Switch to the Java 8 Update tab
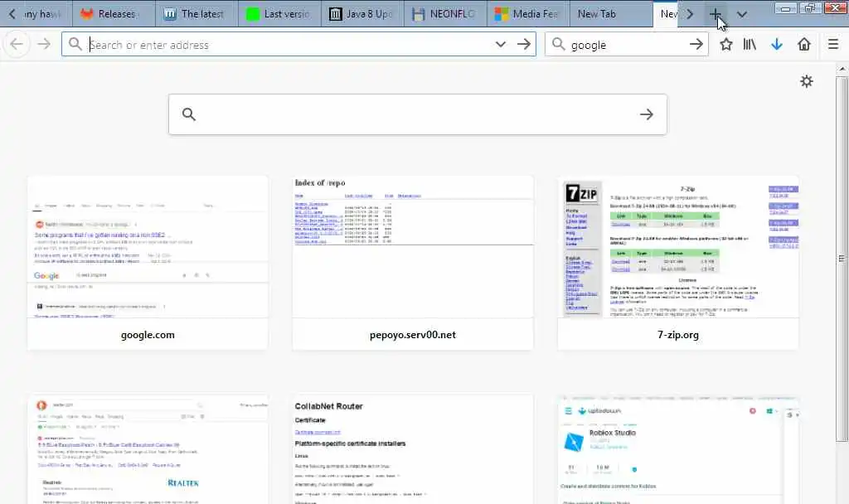The image size is (849, 504). click(362, 14)
